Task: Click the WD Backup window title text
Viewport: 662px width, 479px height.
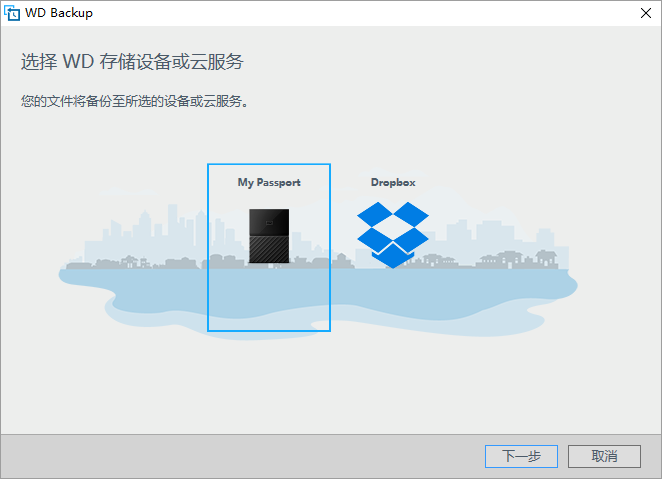Action: (x=59, y=13)
